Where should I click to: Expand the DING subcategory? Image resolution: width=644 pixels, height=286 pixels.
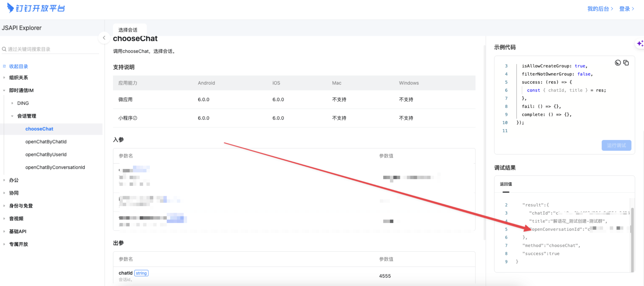(x=12, y=103)
